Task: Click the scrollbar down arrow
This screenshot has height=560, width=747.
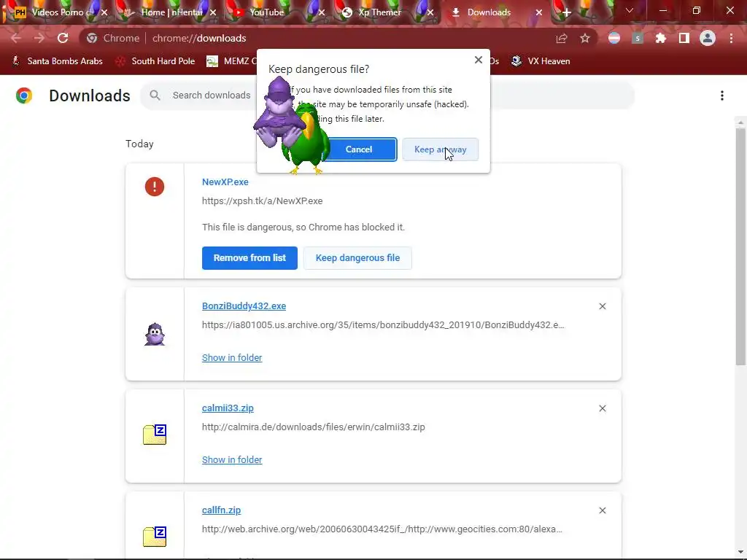Action: pos(740,553)
